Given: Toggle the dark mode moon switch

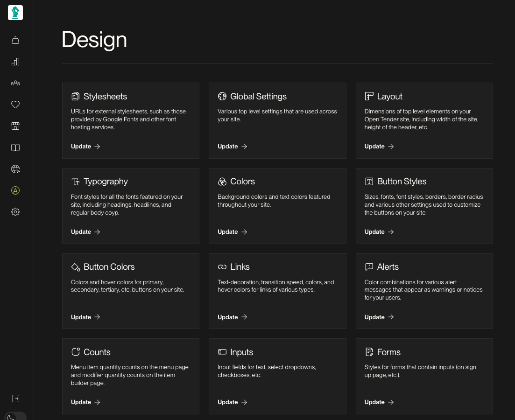Looking at the screenshot, I should [15, 416].
